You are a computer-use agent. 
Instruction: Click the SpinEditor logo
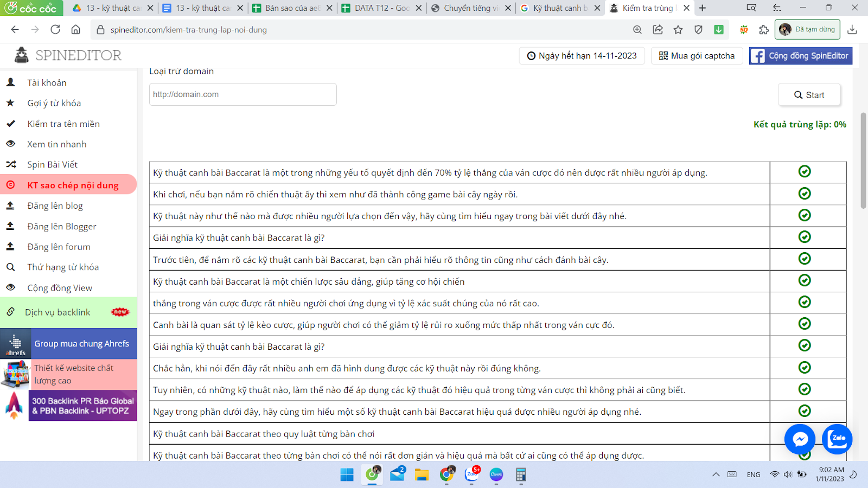point(68,55)
